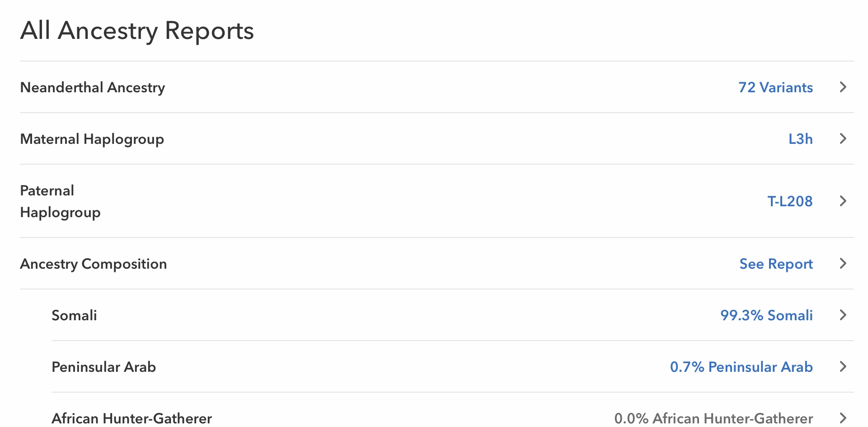Click the chevron next to 99.3% Somali

click(843, 315)
